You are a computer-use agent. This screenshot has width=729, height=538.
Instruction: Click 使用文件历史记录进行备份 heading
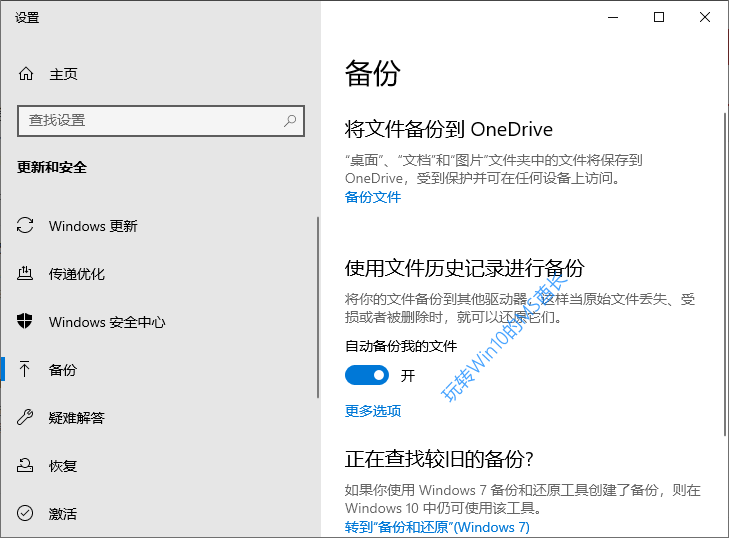(464, 268)
